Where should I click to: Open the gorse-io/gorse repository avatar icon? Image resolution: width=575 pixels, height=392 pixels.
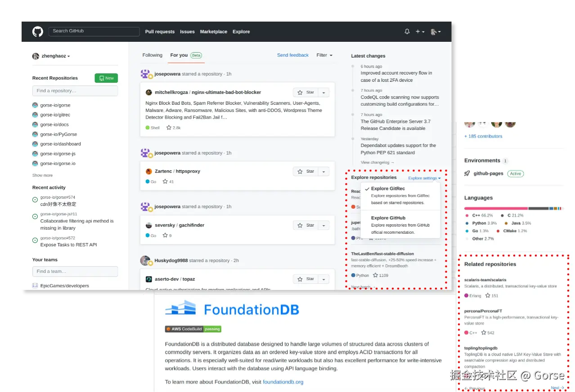(x=35, y=105)
